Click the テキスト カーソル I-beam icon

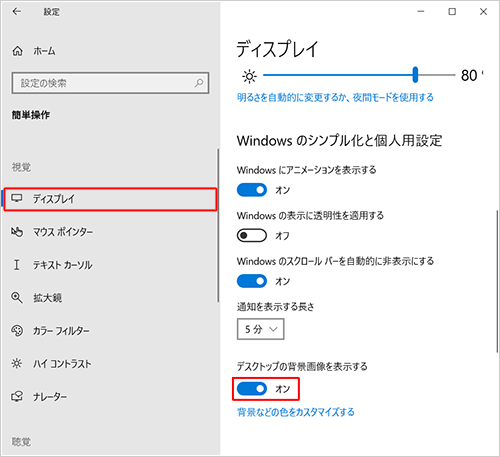(x=16, y=265)
